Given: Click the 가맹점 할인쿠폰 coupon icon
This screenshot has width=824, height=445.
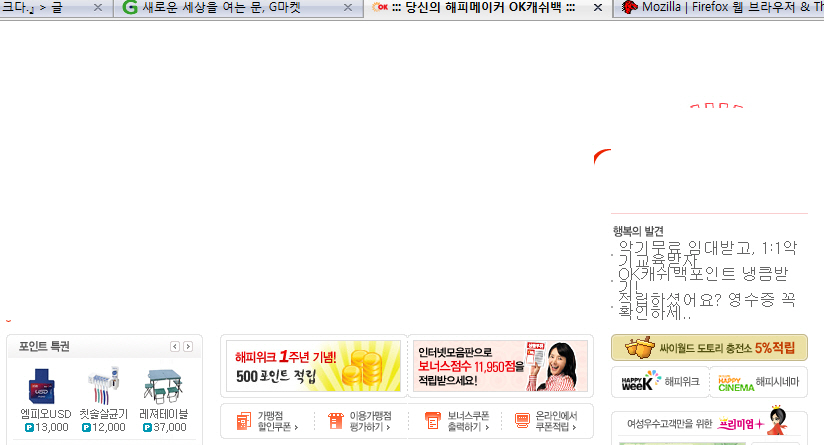Looking at the screenshot, I should pos(244,421).
